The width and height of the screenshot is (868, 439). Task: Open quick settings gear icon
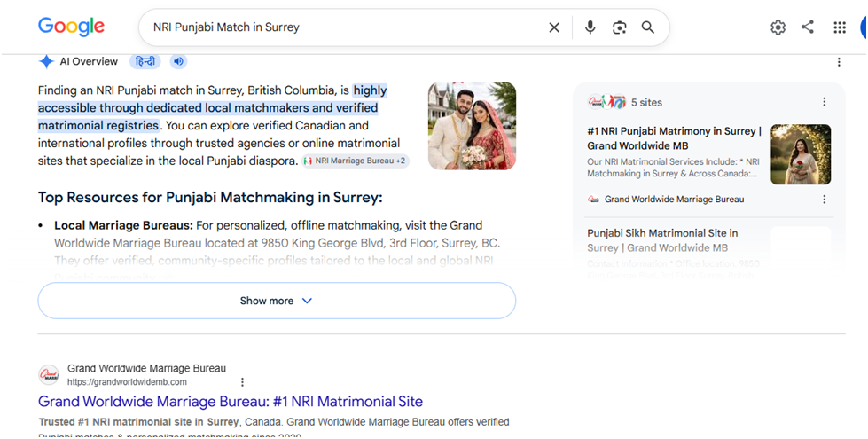(778, 27)
